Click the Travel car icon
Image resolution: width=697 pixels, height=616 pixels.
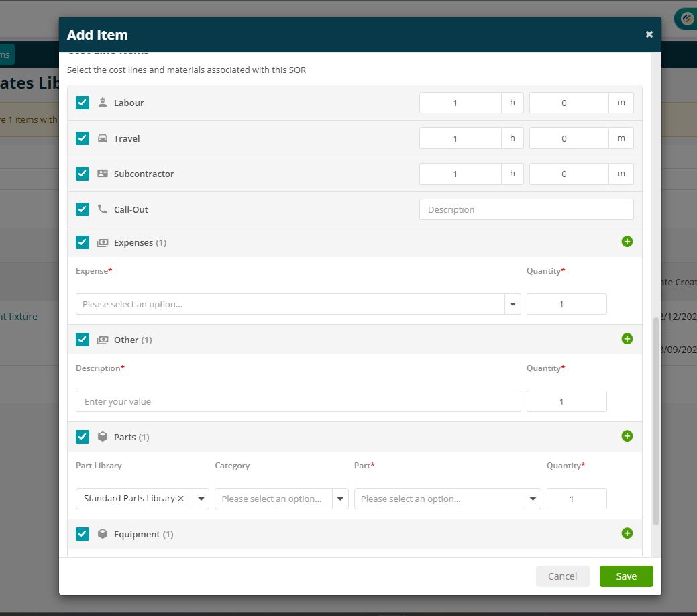[103, 138]
